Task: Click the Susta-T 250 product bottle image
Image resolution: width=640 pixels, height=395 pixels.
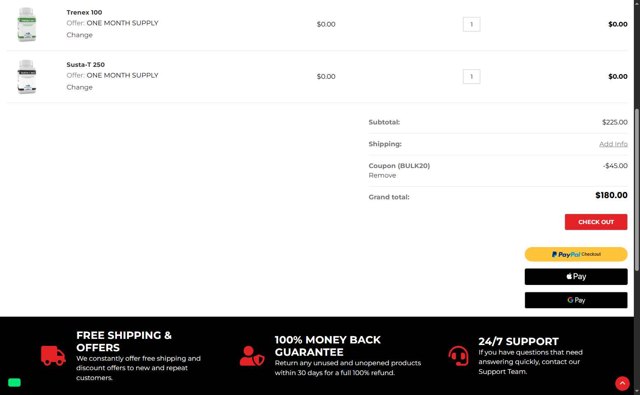Action: (27, 76)
